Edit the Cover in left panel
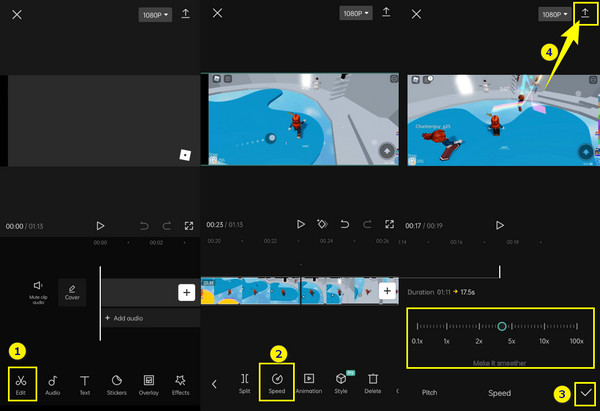The image size is (600, 411). [x=72, y=292]
